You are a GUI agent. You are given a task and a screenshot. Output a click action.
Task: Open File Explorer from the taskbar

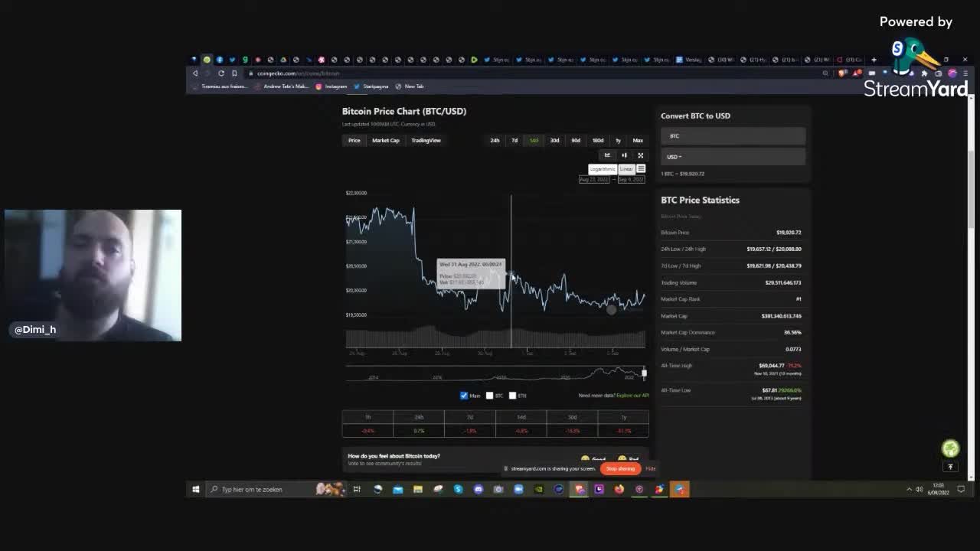click(418, 490)
